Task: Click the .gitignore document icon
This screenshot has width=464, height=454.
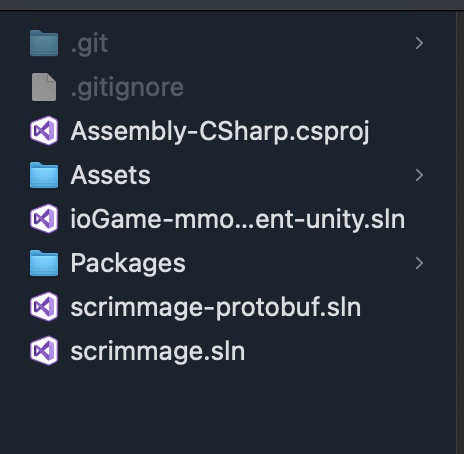Action: (x=44, y=87)
